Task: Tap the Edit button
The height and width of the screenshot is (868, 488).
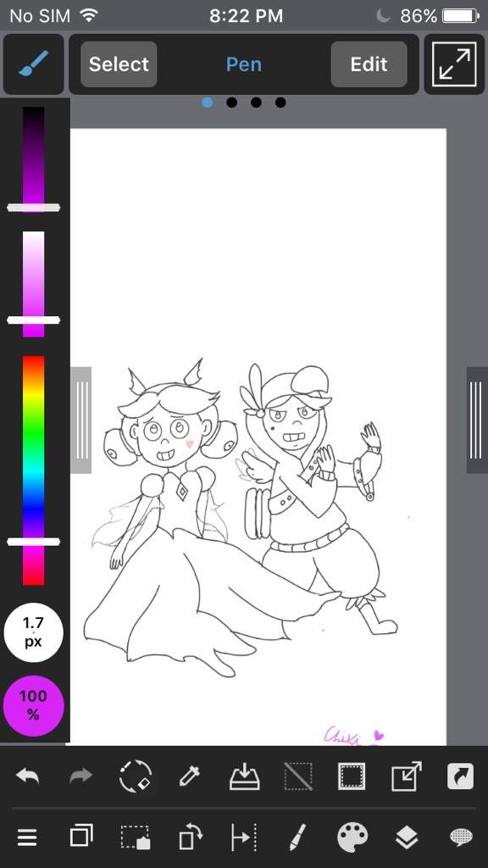Action: click(369, 64)
